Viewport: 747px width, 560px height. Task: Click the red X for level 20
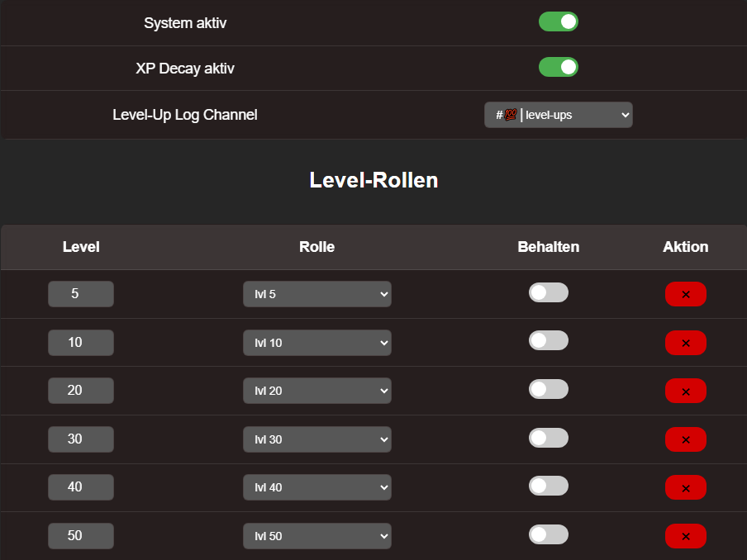click(x=685, y=391)
